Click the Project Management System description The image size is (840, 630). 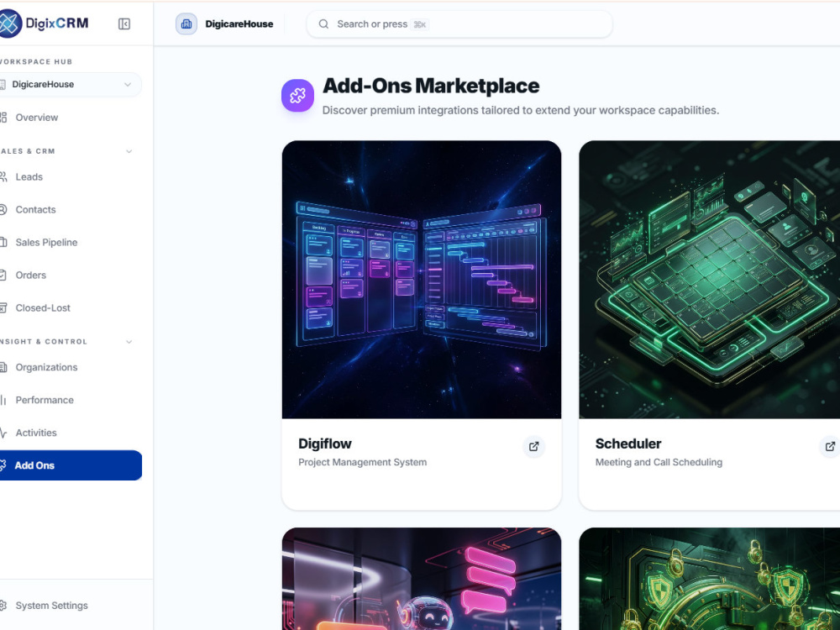363,462
